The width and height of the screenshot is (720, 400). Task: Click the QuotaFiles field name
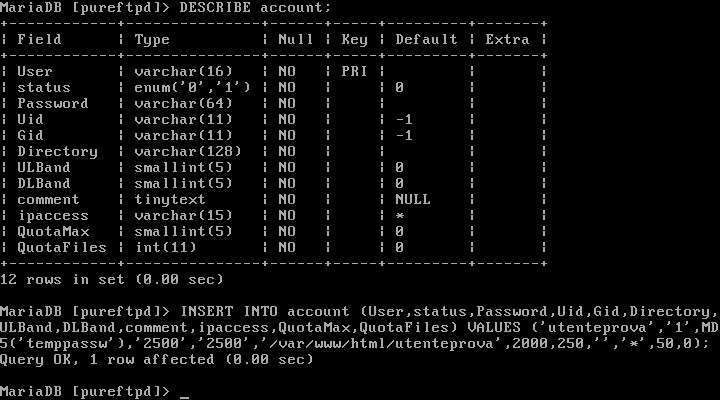tap(56, 248)
